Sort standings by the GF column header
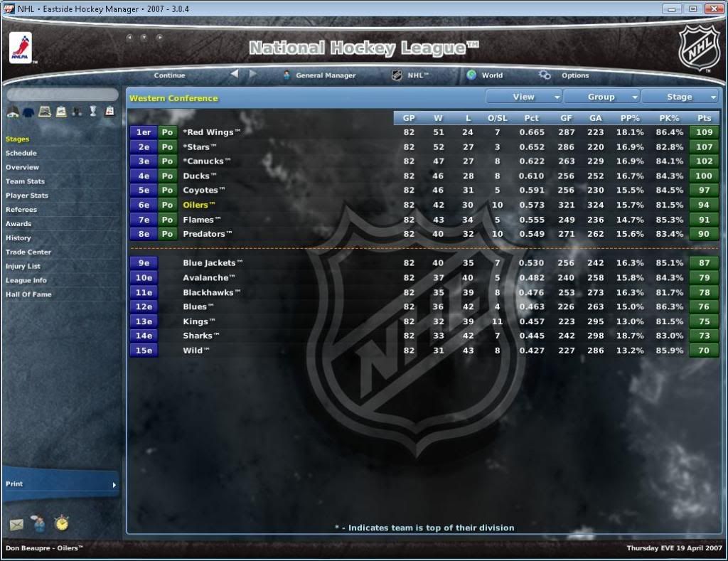Screen dimensions: 728x561 coord(566,118)
